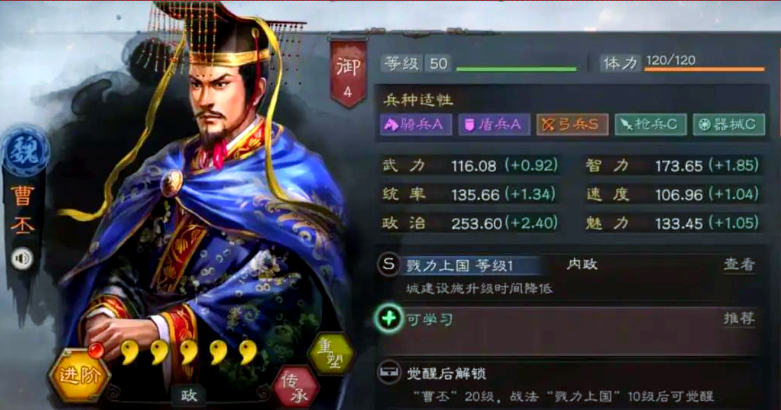Select the S-rank skill grade icon
This screenshot has width=781, height=410.
[x=389, y=265]
